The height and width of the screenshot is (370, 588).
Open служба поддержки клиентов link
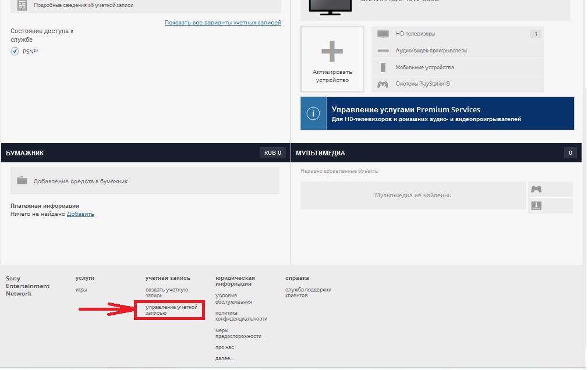coord(308,292)
